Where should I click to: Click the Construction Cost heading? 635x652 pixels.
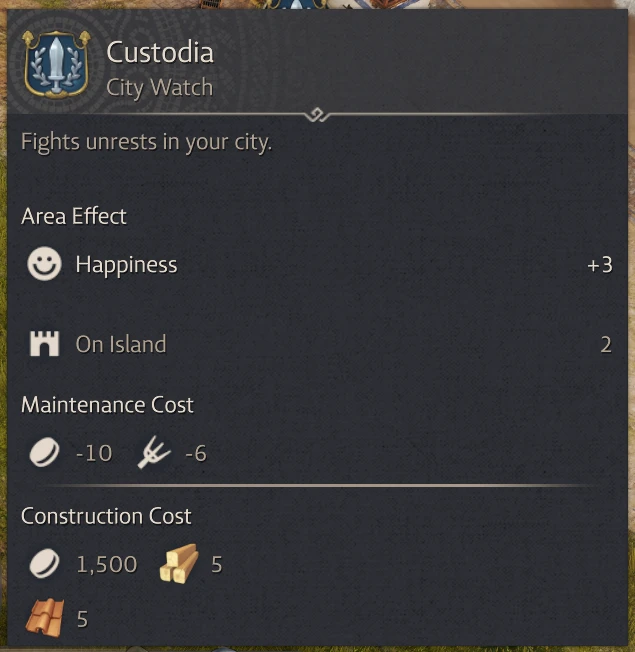pos(106,516)
